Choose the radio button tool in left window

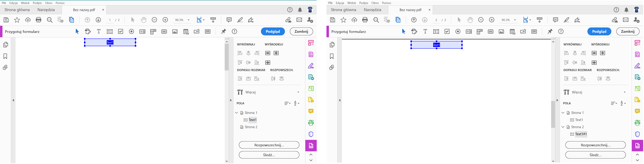[x=131, y=32]
